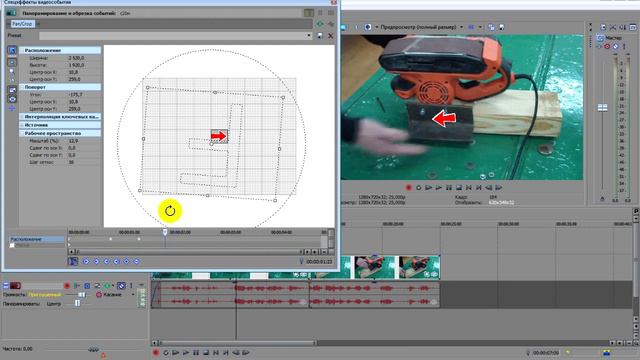Arm the audio track for recording
The width and height of the screenshot is (640, 360).
[67, 286]
